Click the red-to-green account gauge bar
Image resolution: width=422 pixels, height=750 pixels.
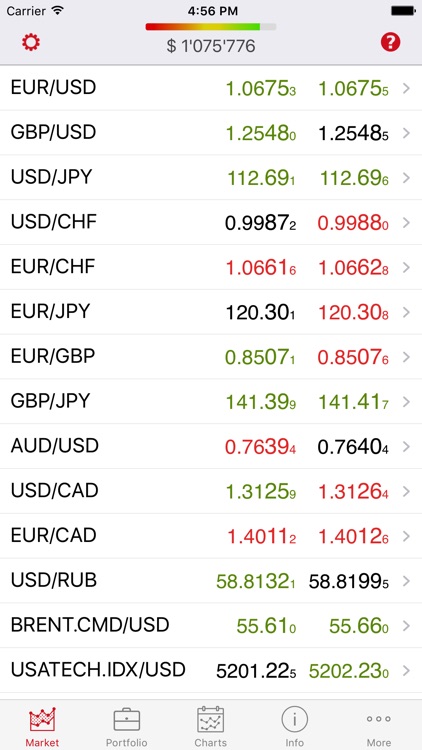(211, 27)
